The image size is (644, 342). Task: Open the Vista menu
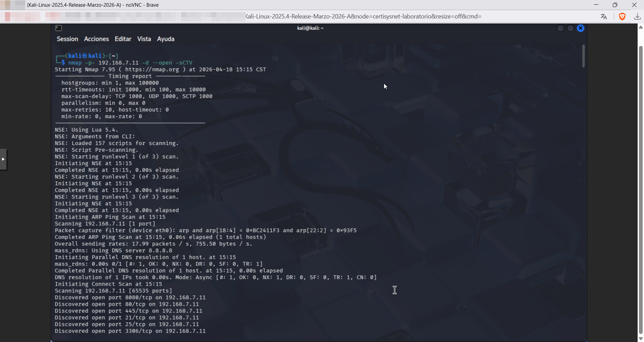point(144,39)
